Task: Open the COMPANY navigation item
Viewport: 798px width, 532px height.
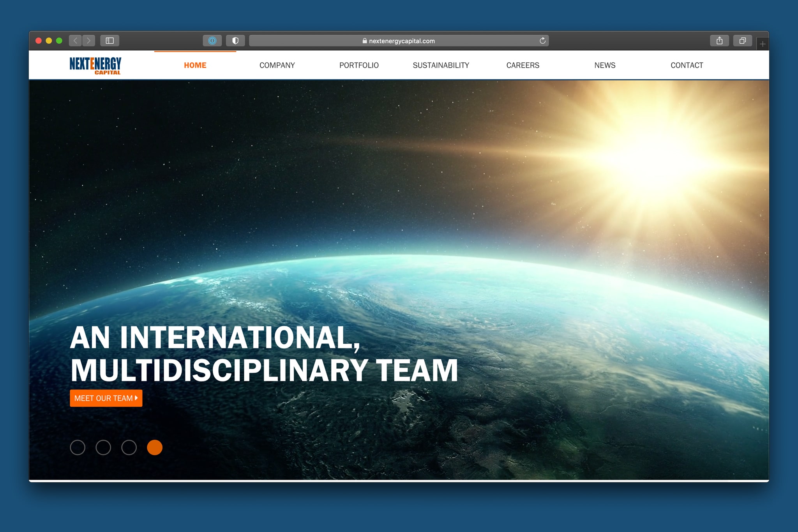Action: 277,65
